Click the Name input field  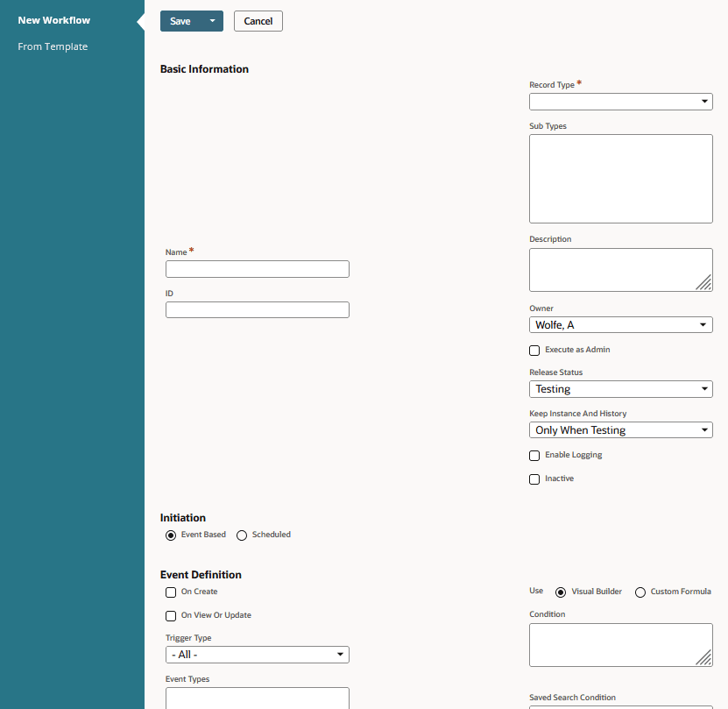coord(258,269)
